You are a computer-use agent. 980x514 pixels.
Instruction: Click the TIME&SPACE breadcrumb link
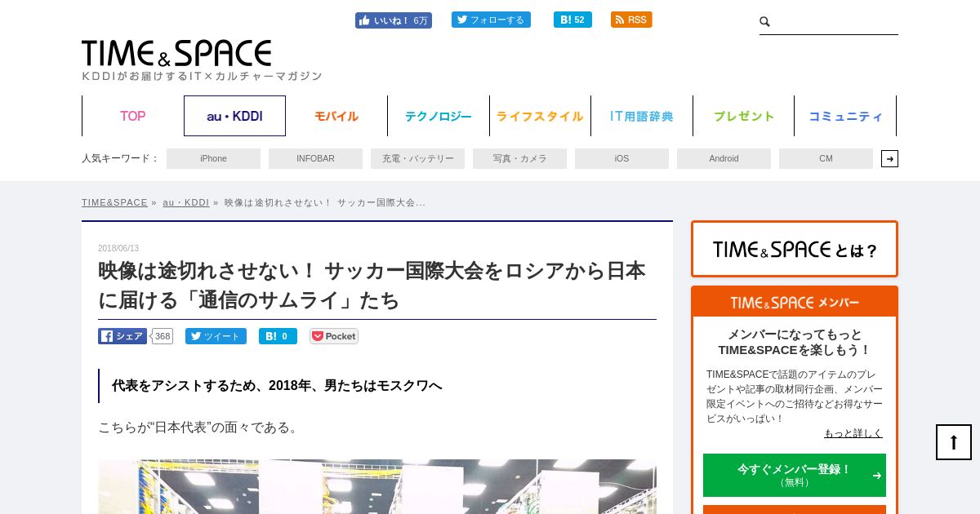114,202
